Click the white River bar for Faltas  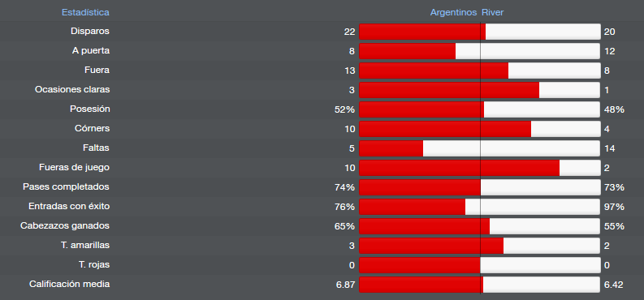512,148
